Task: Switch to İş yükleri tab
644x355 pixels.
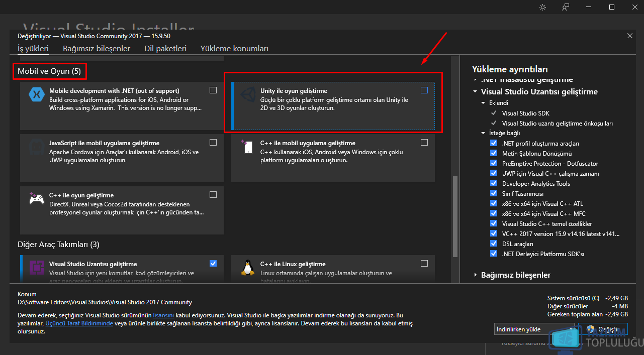Action: click(x=33, y=49)
